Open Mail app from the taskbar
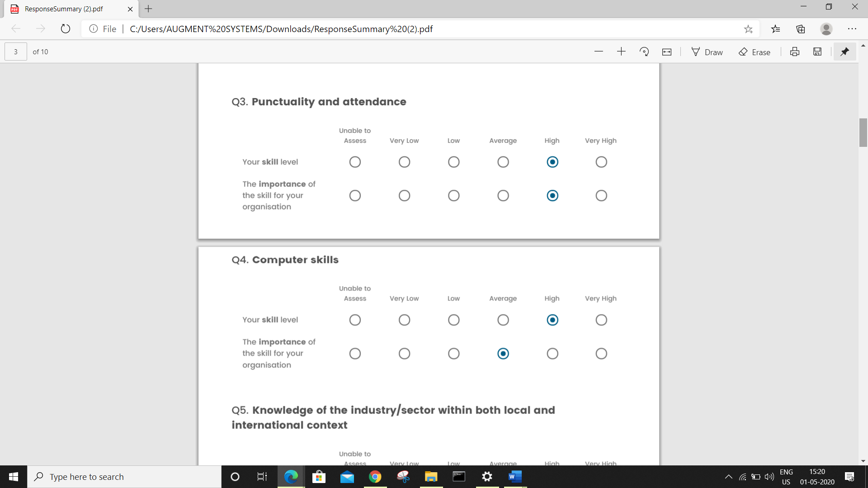Screen dimensions: 868x488 point(347,477)
